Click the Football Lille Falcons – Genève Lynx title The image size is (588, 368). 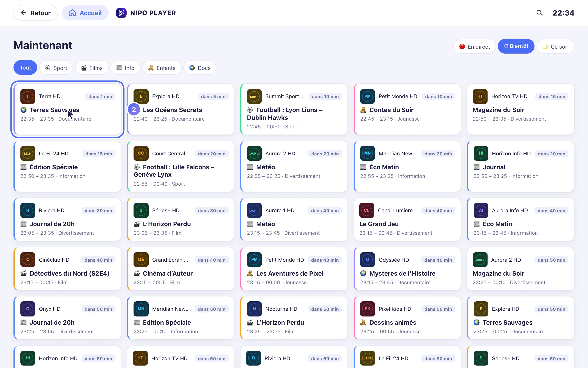(174, 171)
